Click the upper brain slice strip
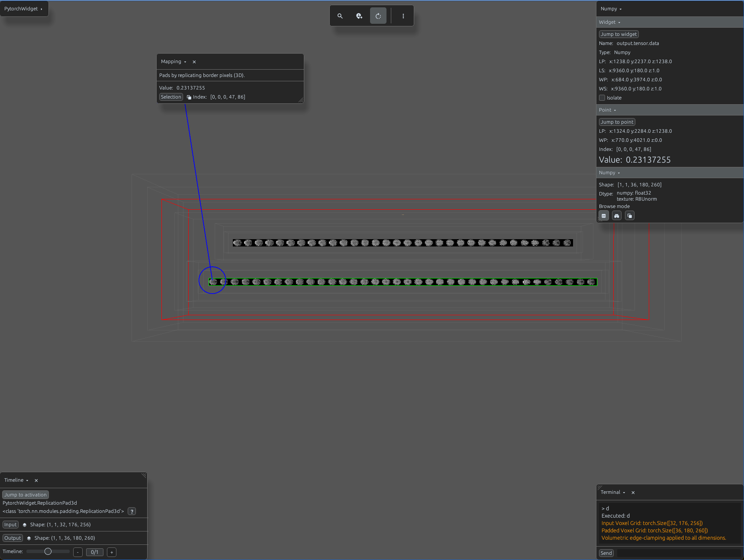Image resolution: width=744 pixels, height=560 pixels. [x=403, y=243]
